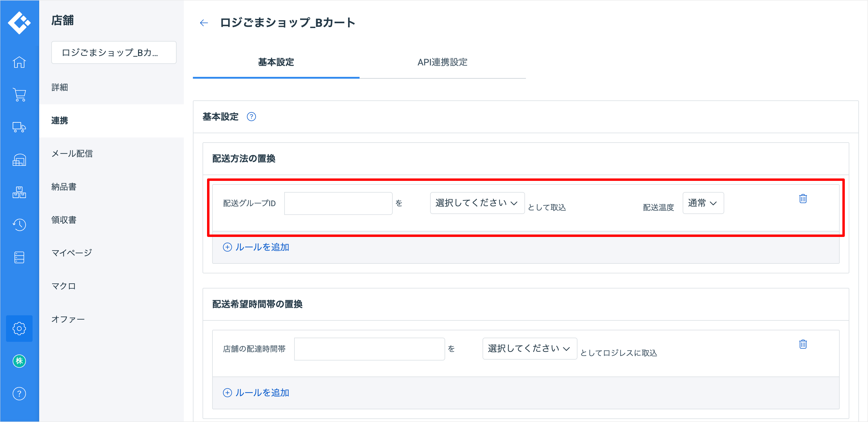
Task: Open the settings gear icon
Action: (19, 328)
